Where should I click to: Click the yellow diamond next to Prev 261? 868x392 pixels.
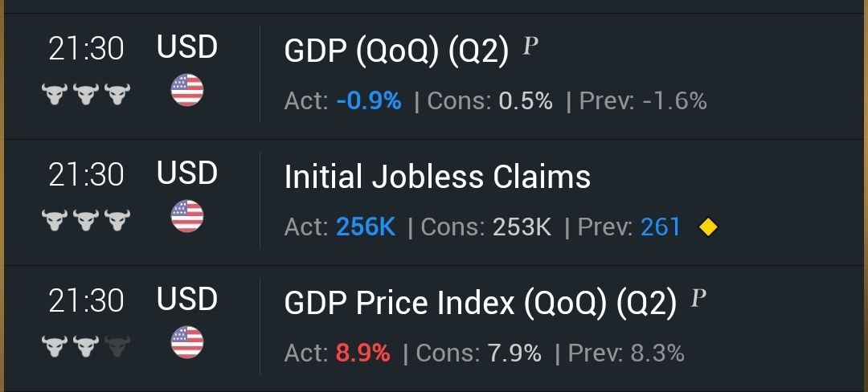click(x=708, y=227)
